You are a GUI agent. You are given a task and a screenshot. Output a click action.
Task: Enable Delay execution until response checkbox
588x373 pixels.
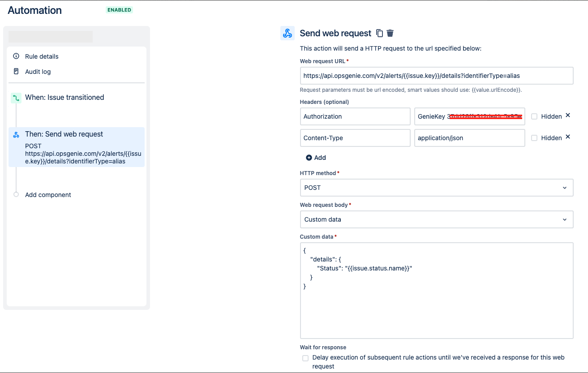click(x=305, y=358)
